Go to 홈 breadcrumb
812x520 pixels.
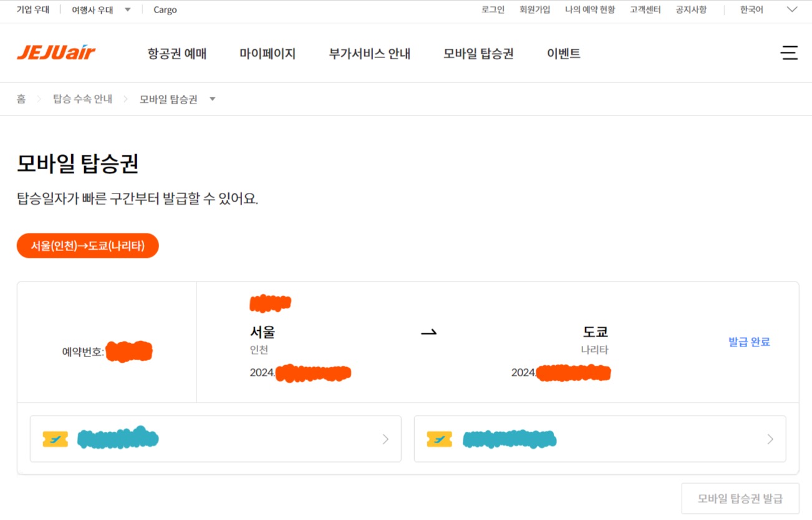pyautogui.click(x=21, y=99)
